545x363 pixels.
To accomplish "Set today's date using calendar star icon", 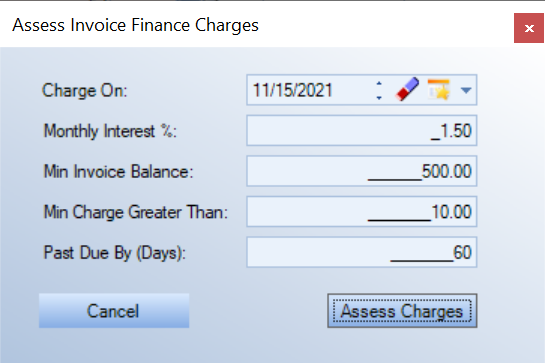I will click(x=439, y=90).
